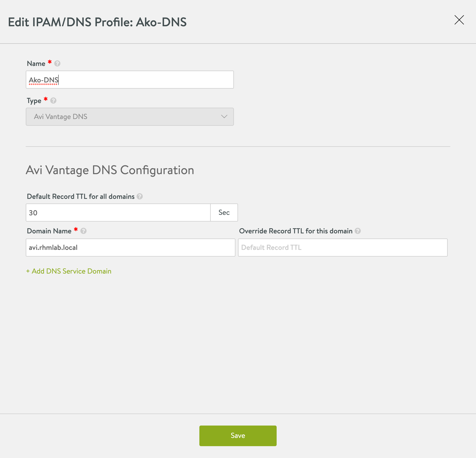Show help for Domain Name field
476x458 pixels.
pyautogui.click(x=83, y=231)
